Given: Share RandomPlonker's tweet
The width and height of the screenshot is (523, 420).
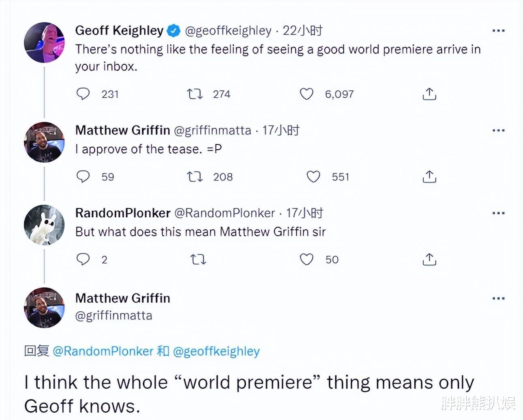Looking at the screenshot, I should [429, 259].
